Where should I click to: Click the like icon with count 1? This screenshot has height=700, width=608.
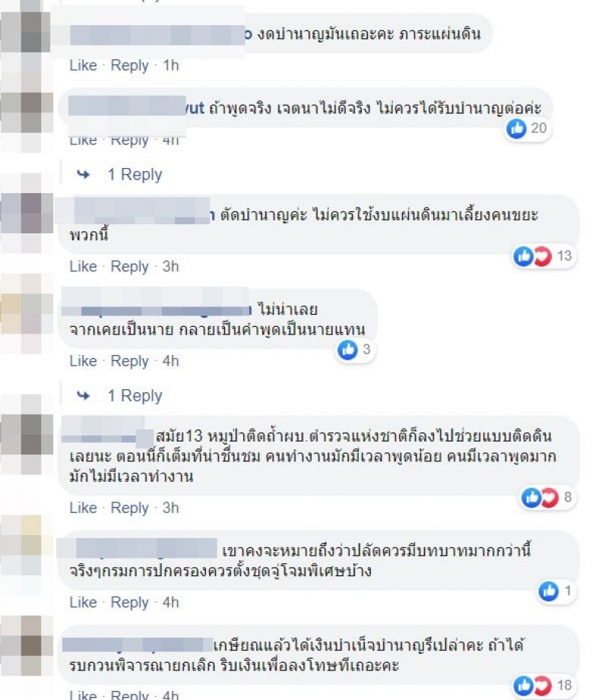(549, 591)
